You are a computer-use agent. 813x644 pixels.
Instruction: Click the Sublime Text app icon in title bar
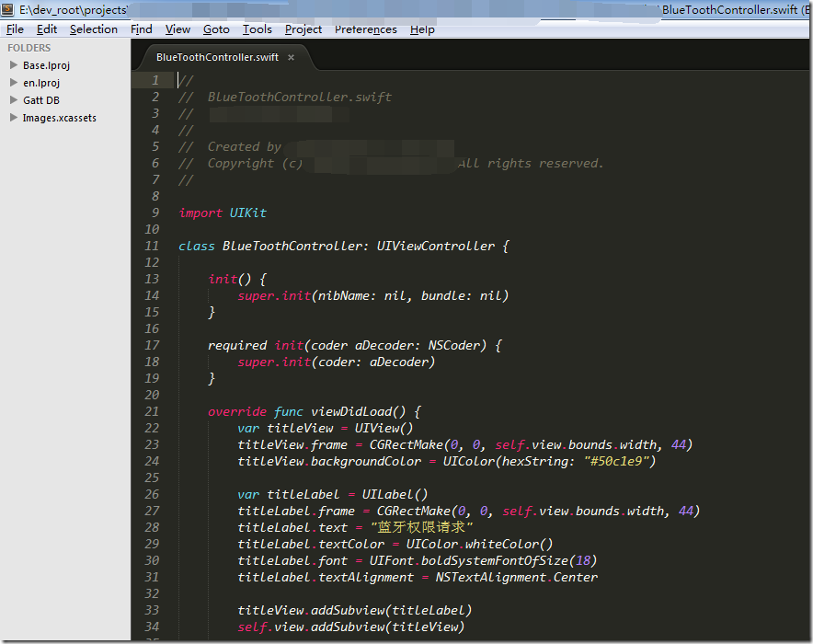[x=7, y=9]
